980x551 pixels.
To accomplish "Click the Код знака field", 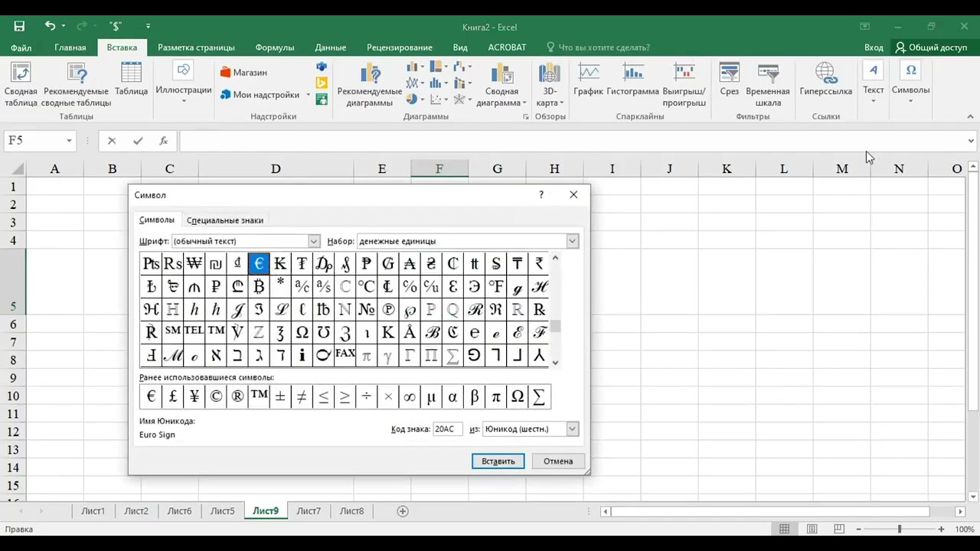I will point(448,429).
